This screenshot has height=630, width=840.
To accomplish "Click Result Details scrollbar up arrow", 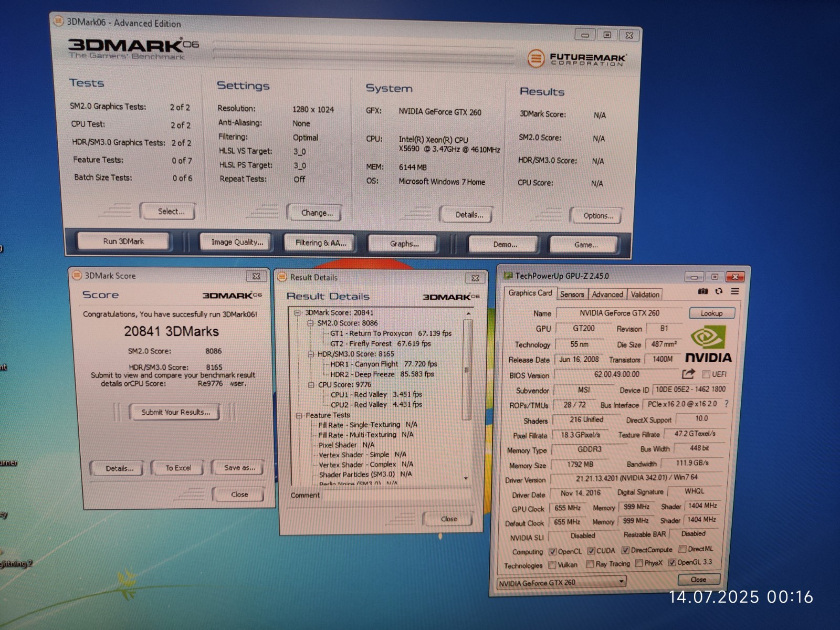I will coord(468,313).
